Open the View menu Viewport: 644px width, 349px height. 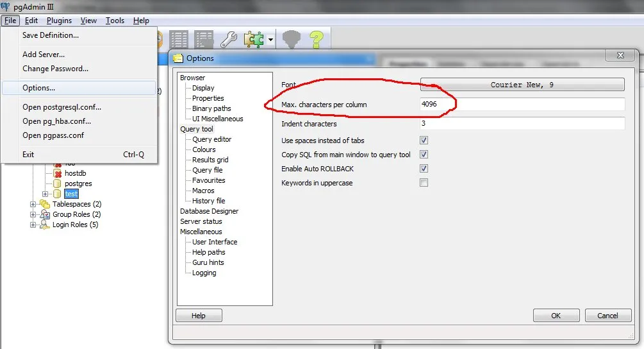pyautogui.click(x=88, y=21)
